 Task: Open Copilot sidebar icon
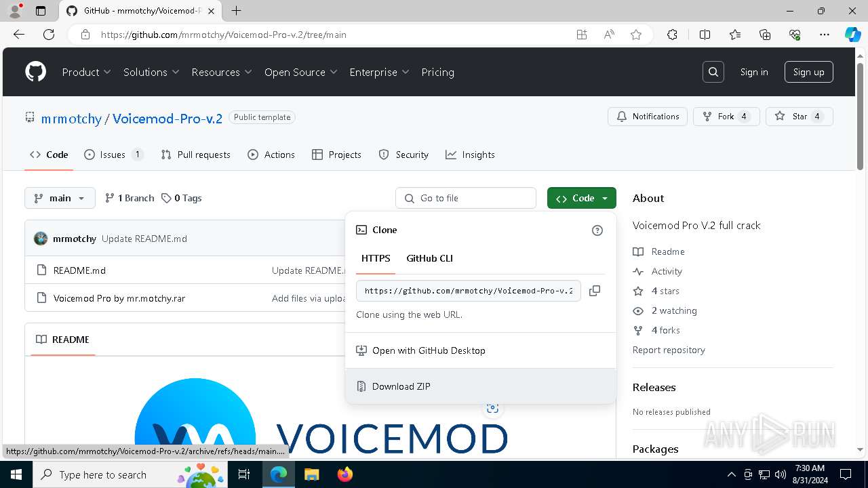coord(852,35)
